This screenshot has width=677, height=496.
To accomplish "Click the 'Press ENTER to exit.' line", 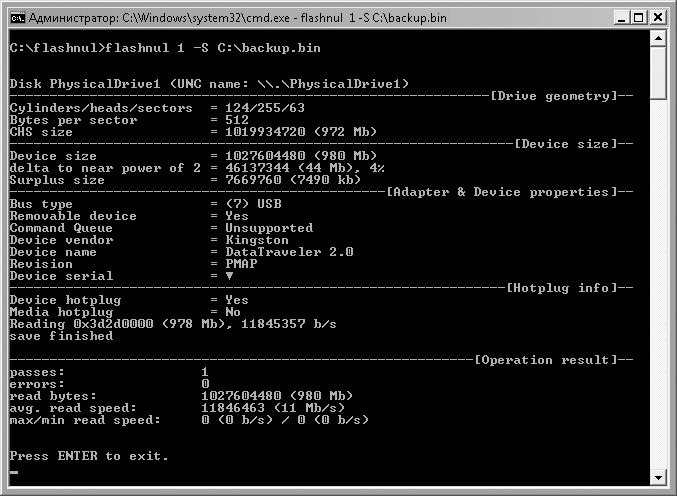I will click(x=89, y=456).
